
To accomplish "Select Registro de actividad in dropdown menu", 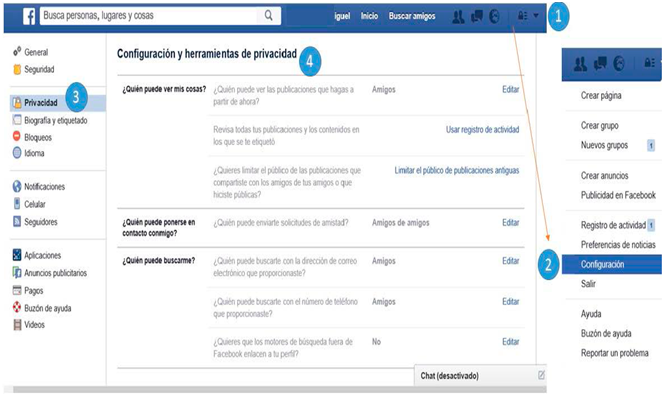I will (613, 225).
